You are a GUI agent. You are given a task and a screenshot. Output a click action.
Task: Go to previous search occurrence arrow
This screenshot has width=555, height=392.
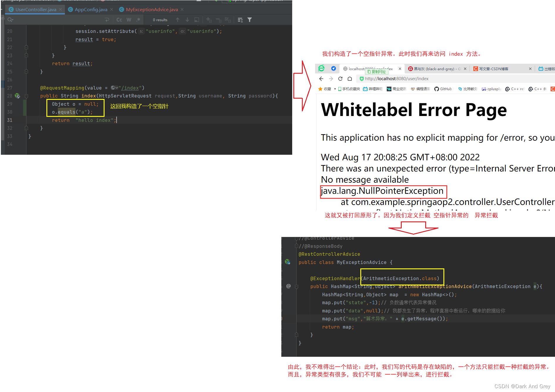[178, 20]
